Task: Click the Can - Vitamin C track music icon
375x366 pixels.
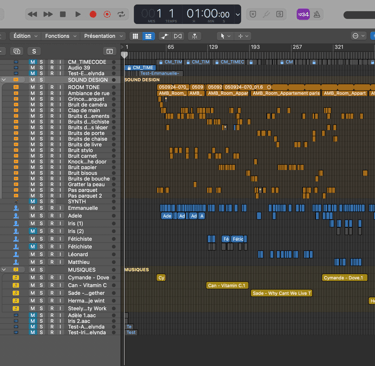Action: pos(16,285)
